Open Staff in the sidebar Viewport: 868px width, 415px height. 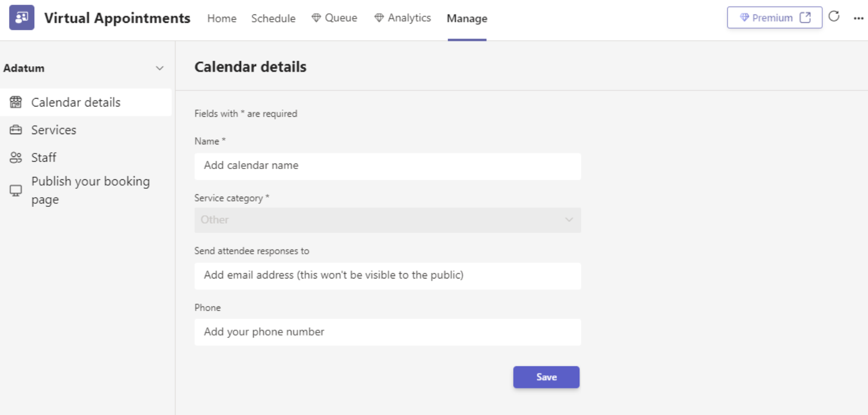point(86,158)
